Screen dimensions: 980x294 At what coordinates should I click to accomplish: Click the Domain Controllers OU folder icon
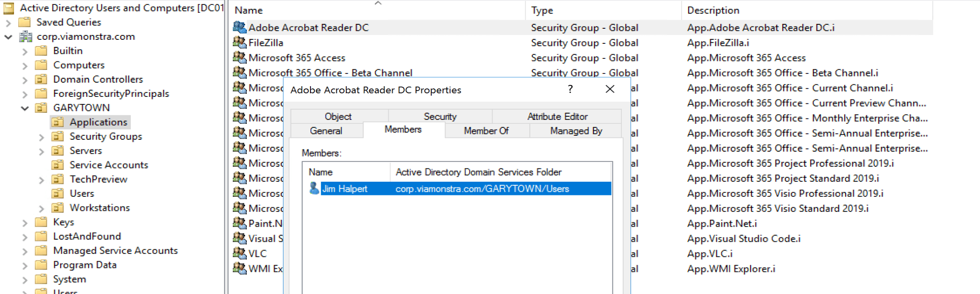41,80
